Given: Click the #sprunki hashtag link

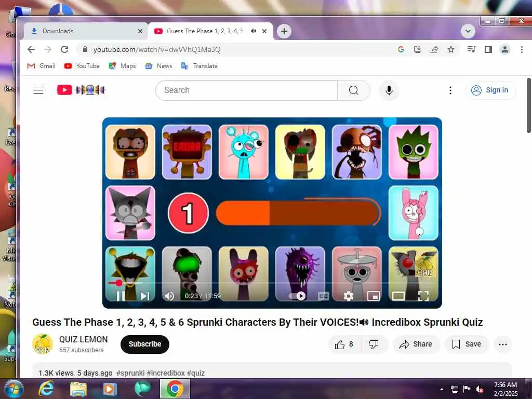Looking at the screenshot, I should point(130,373).
